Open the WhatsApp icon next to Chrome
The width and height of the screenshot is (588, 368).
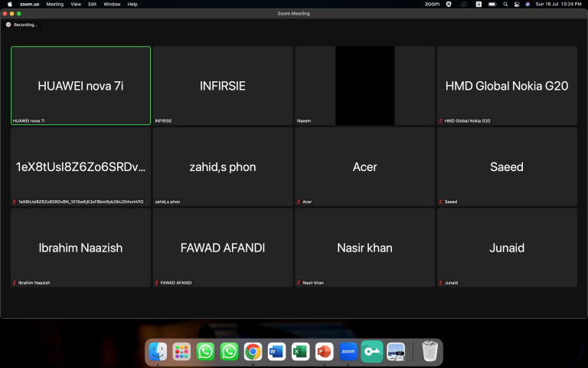pos(229,352)
